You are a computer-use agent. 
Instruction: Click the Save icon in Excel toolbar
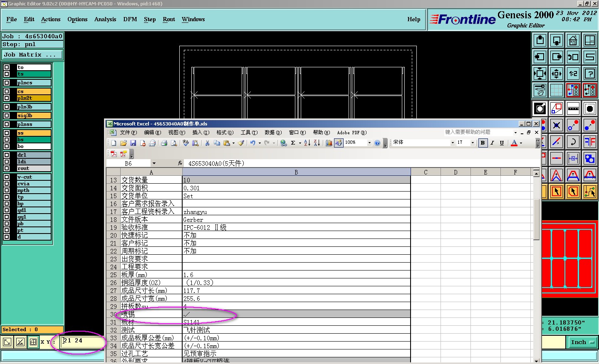(x=133, y=143)
